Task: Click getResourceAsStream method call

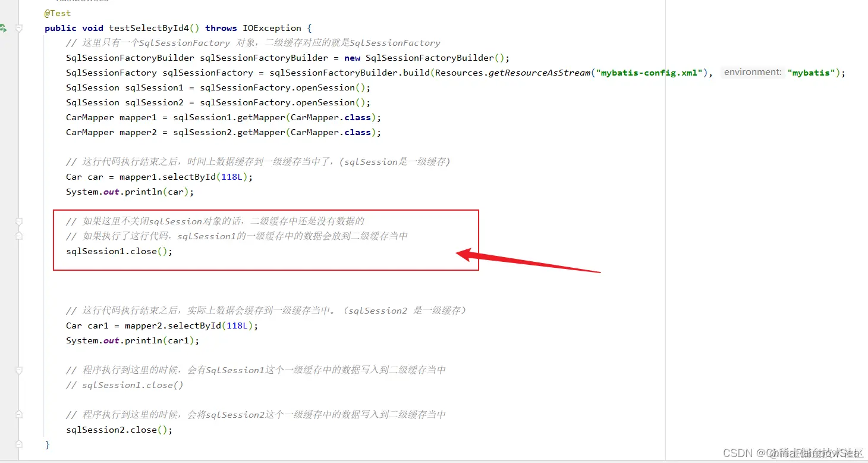Action: [540, 73]
